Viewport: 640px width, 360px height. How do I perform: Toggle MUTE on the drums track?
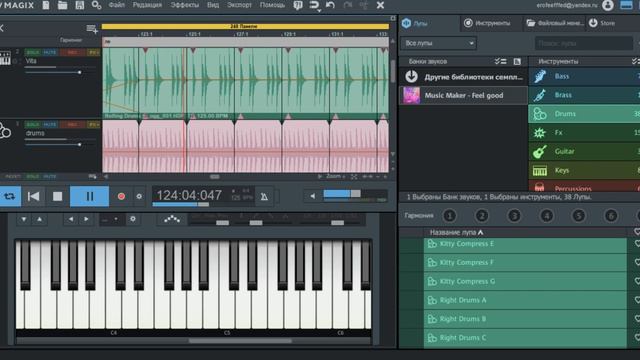[x=50, y=124]
